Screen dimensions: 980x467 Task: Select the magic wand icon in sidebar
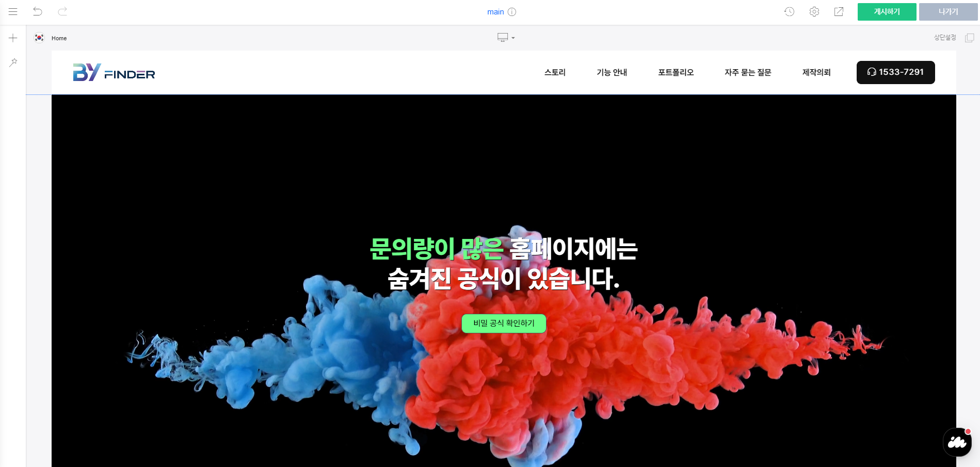tap(13, 62)
